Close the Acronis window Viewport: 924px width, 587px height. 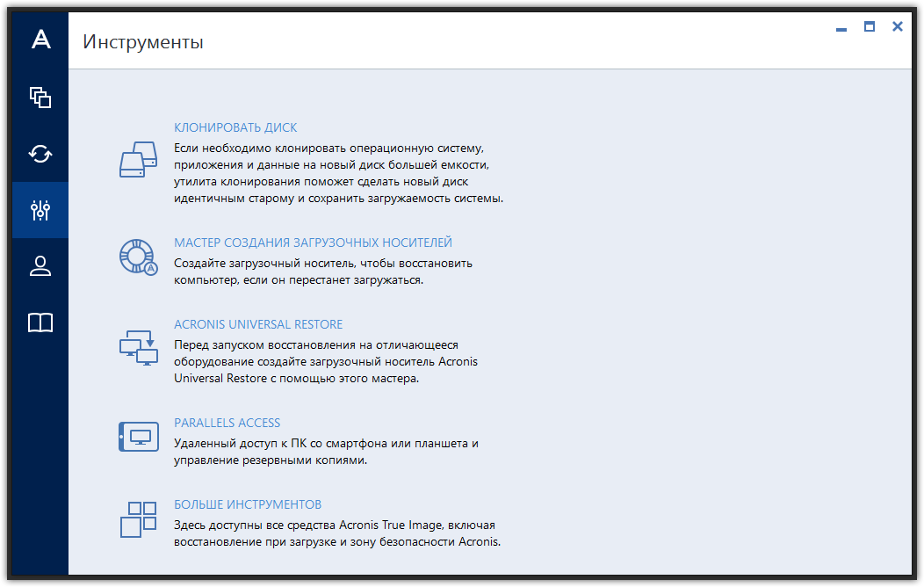(898, 26)
